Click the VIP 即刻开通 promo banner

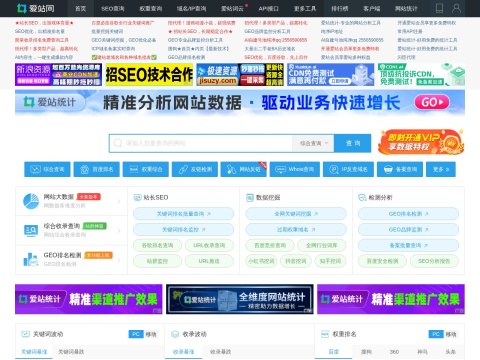pos(421,142)
